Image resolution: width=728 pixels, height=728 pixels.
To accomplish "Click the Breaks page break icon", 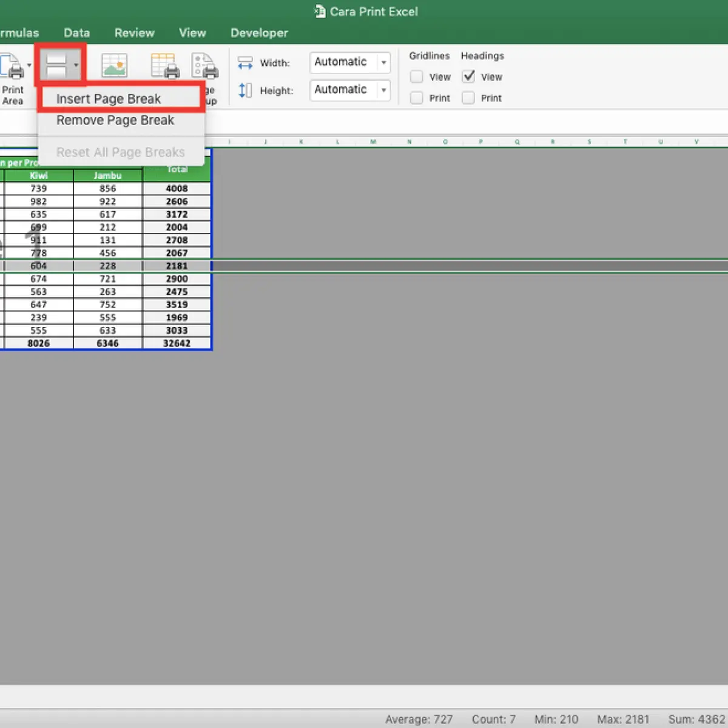I will [56, 64].
